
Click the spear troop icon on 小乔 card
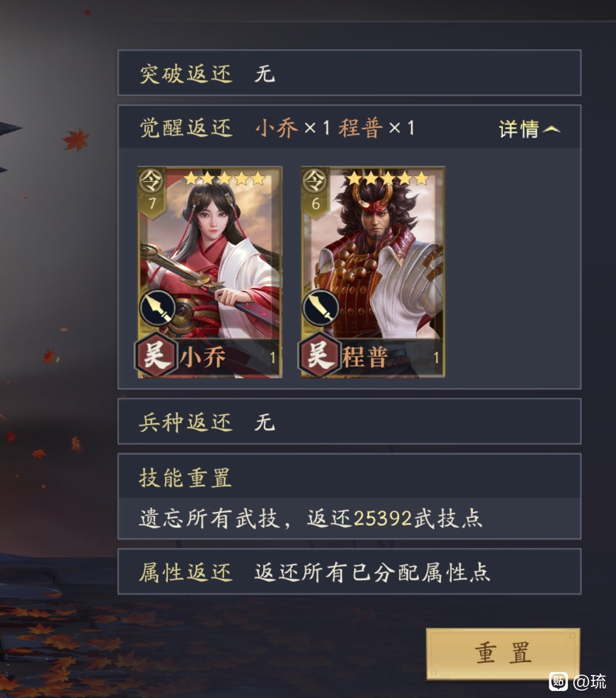pyautogui.click(x=157, y=308)
